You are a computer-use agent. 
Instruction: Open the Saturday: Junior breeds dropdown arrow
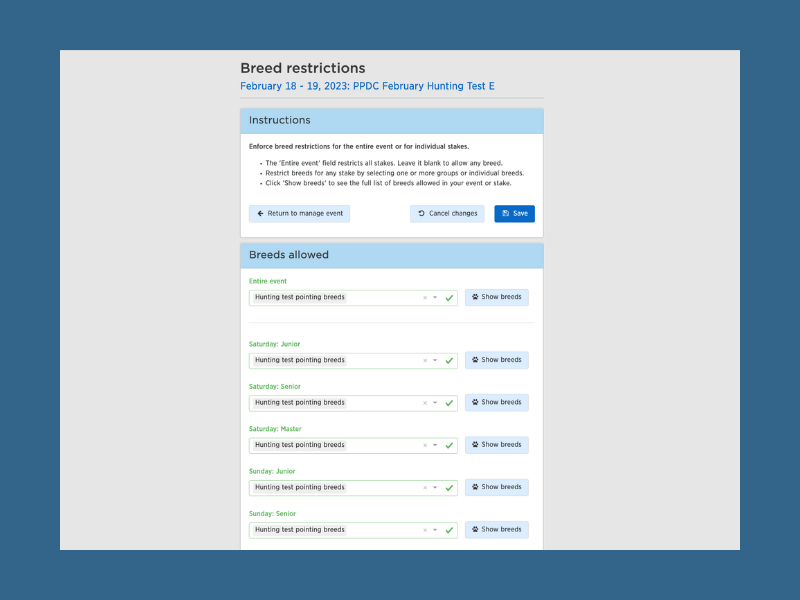[435, 361]
